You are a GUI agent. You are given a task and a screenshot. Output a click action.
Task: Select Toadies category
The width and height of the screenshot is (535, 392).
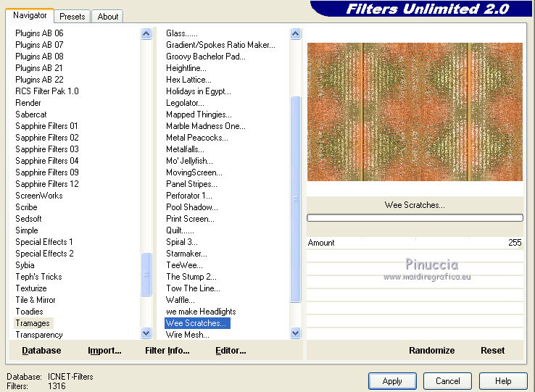tap(29, 312)
